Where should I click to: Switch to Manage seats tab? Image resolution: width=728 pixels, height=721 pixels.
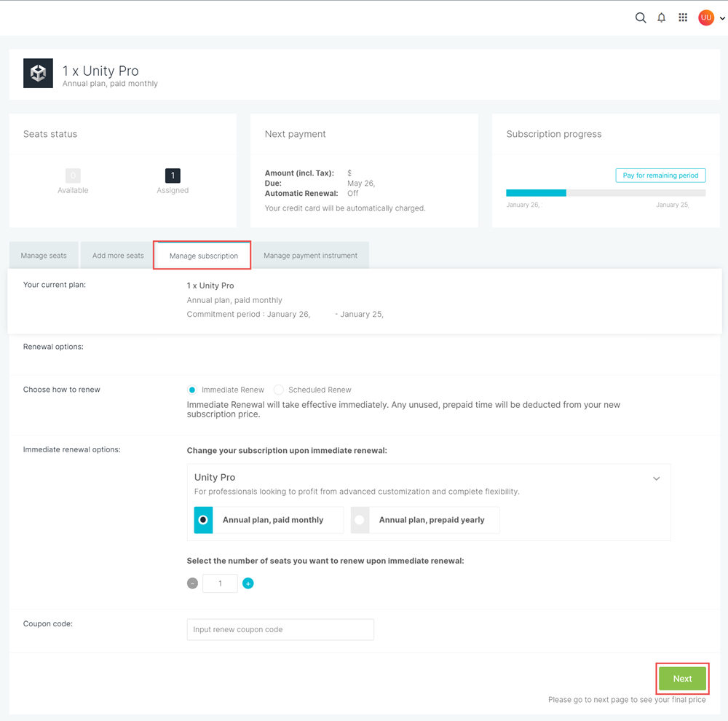[44, 256]
